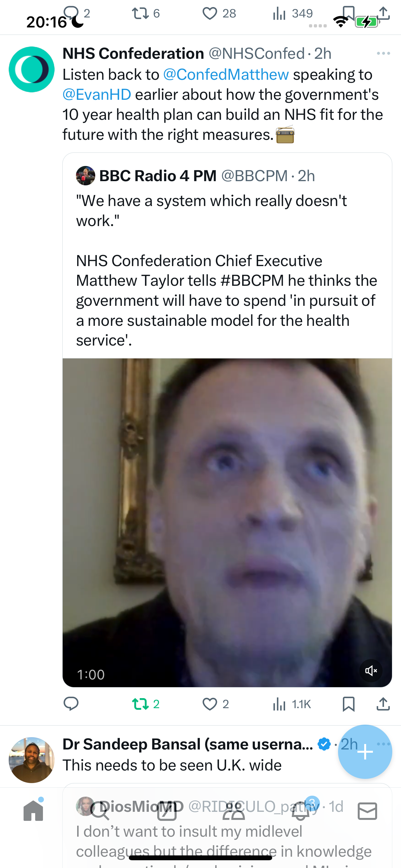401x868 pixels.
Task: Bookmark the NHS Confederation tweet
Action: point(348,704)
